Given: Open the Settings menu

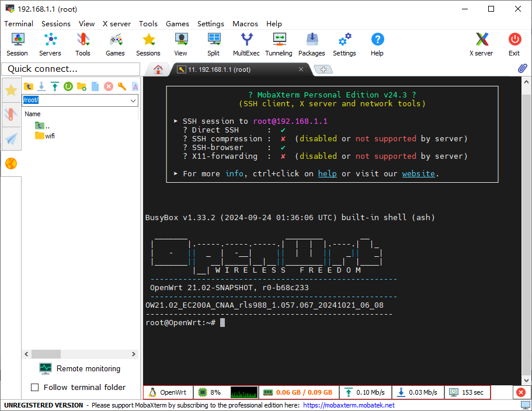Looking at the screenshot, I should click(x=211, y=24).
